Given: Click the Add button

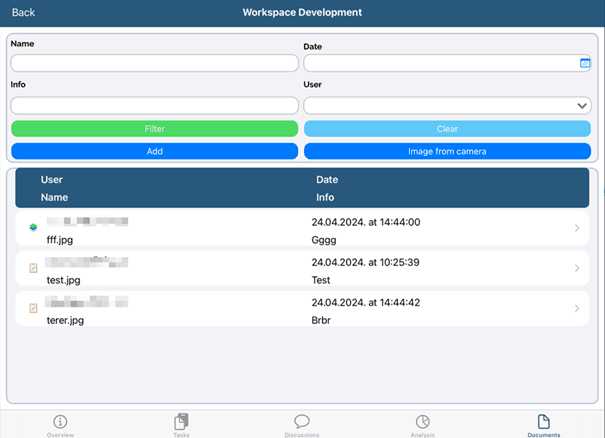Looking at the screenshot, I should (x=154, y=151).
